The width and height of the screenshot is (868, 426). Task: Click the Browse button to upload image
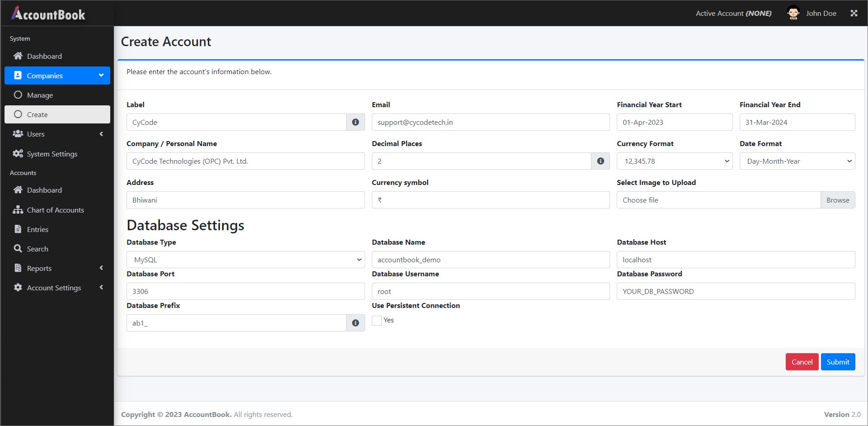pos(837,200)
